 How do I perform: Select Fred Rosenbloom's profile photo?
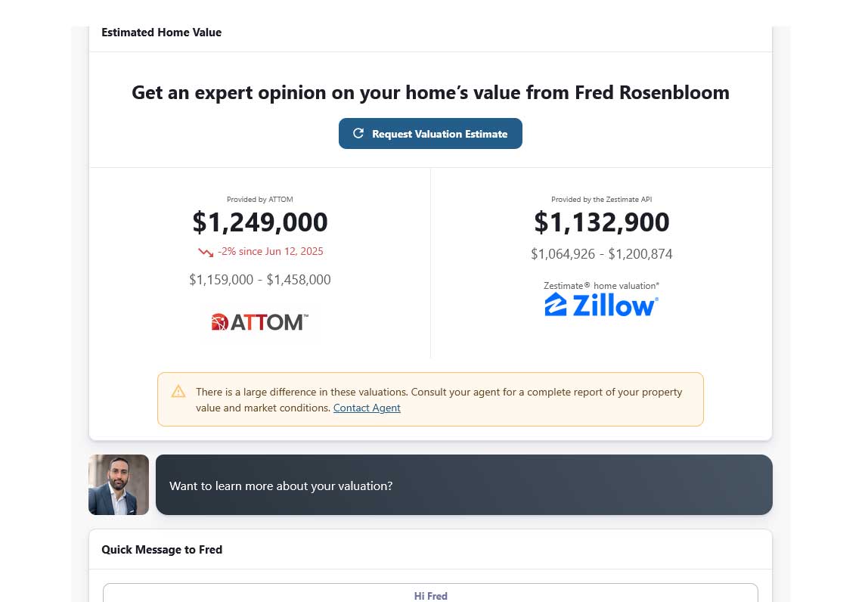pyautogui.click(x=119, y=485)
